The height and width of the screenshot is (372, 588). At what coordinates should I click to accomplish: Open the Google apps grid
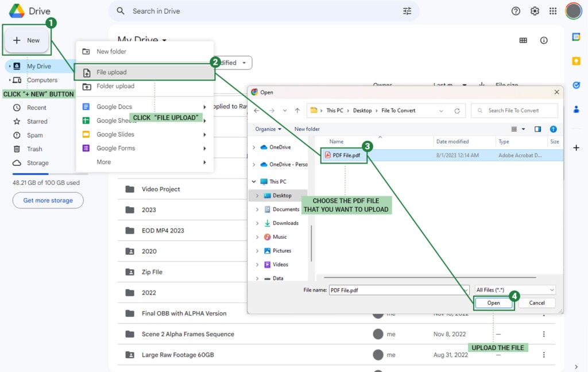(553, 11)
